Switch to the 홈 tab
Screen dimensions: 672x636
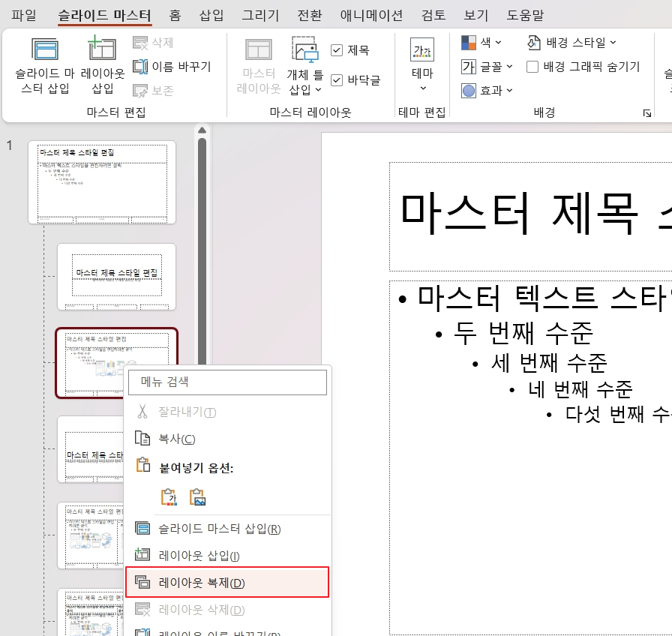175,16
